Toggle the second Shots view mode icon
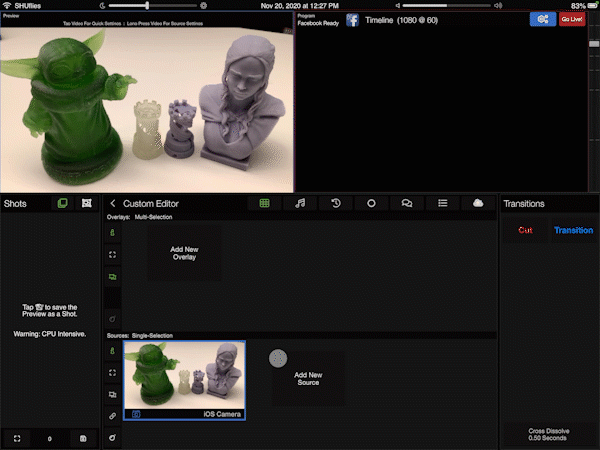This screenshot has height=450, width=600. click(87, 203)
